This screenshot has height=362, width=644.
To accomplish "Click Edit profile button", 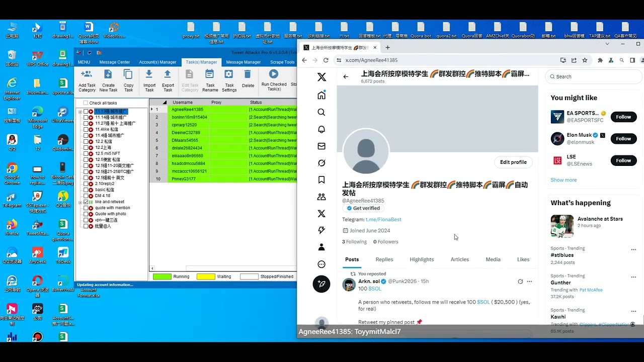I will pos(513,162).
